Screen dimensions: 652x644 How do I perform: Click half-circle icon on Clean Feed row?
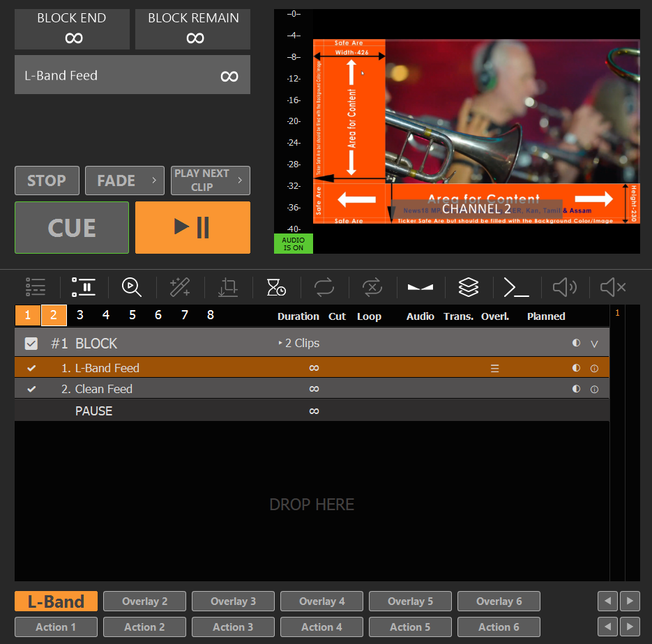tap(576, 388)
